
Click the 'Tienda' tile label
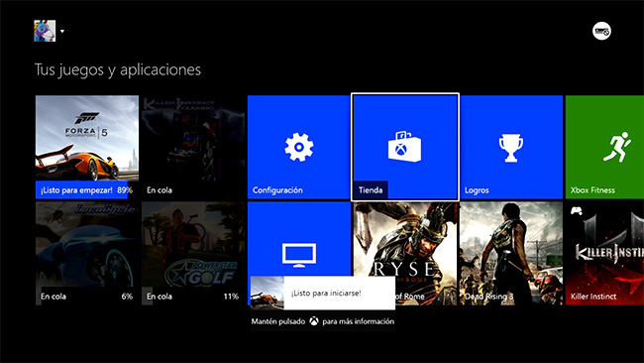click(x=371, y=189)
